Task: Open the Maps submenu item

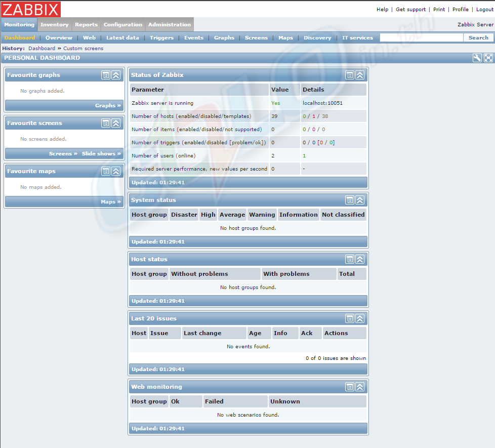Action: pos(285,37)
